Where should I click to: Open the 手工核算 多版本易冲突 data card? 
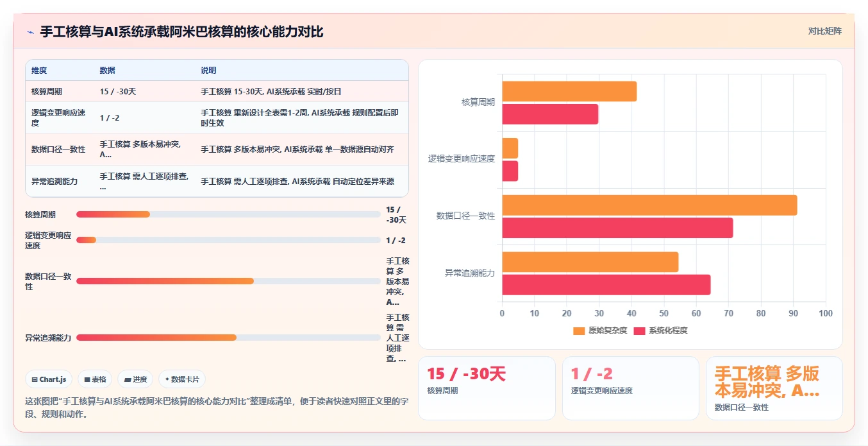point(774,388)
